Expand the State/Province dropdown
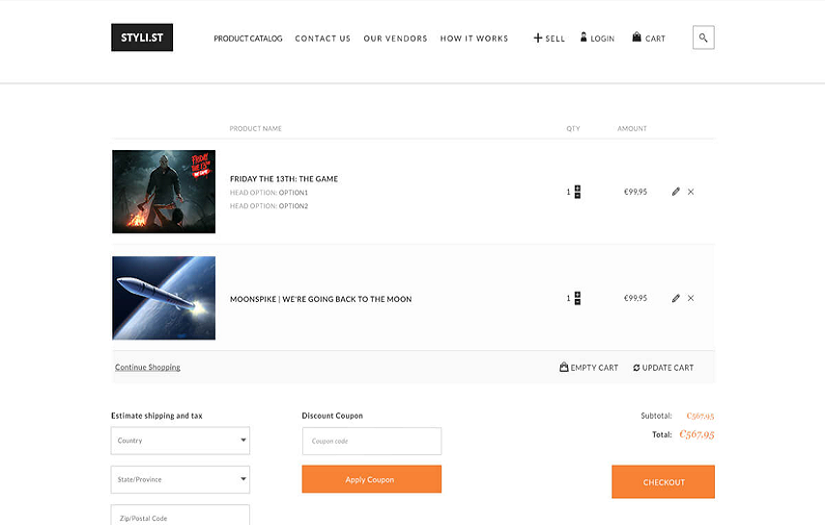The height and width of the screenshot is (525, 825). coord(180,479)
